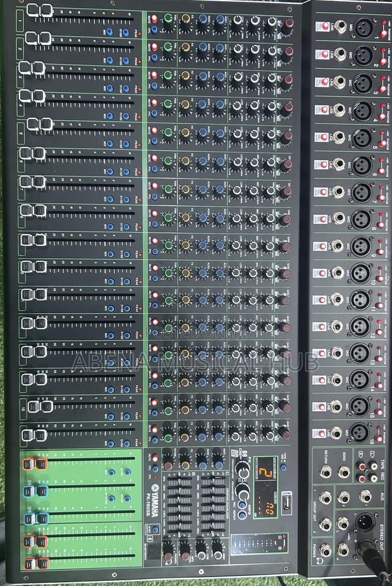
Task: Toggle the PFL button on channel 2
Action: point(154,58)
